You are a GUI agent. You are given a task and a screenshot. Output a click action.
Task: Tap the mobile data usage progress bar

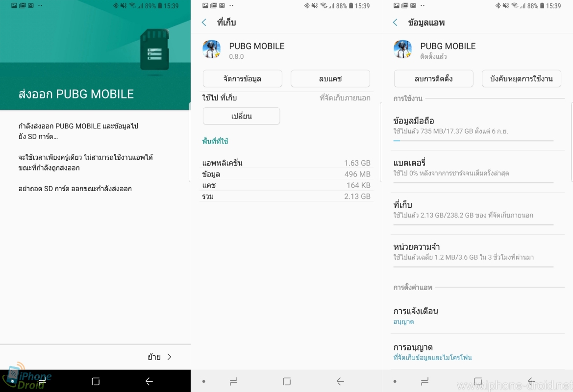pos(473,141)
